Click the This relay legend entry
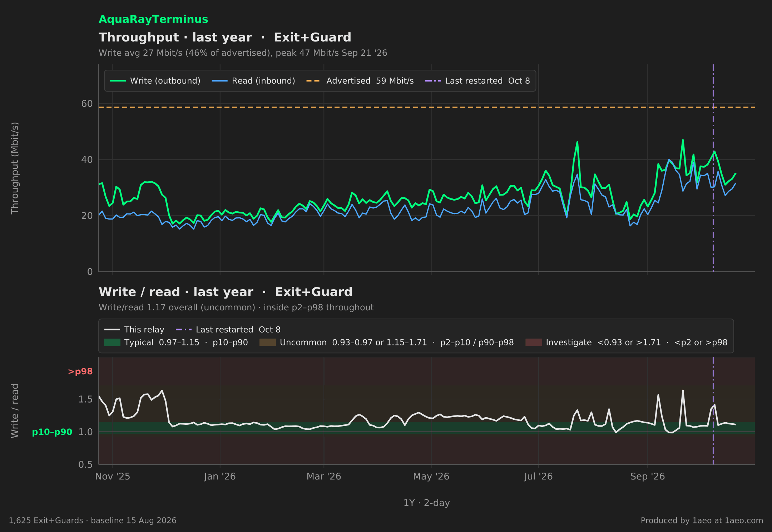Image resolution: width=772 pixels, height=532 pixels. point(134,330)
